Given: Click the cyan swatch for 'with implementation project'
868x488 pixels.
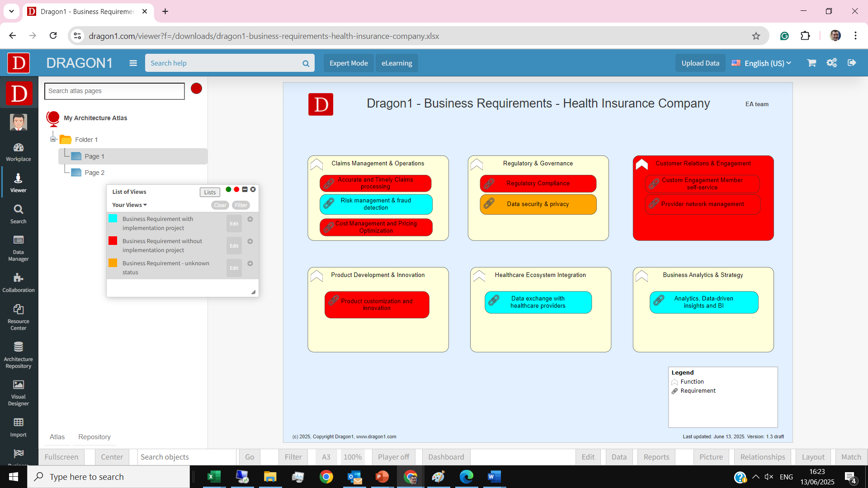Looking at the screenshot, I should (x=113, y=219).
